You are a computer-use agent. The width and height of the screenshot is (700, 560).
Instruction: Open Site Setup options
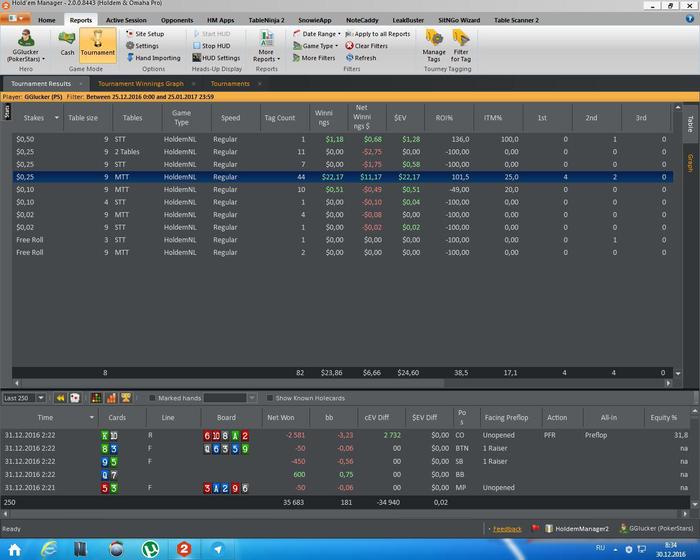click(145, 34)
